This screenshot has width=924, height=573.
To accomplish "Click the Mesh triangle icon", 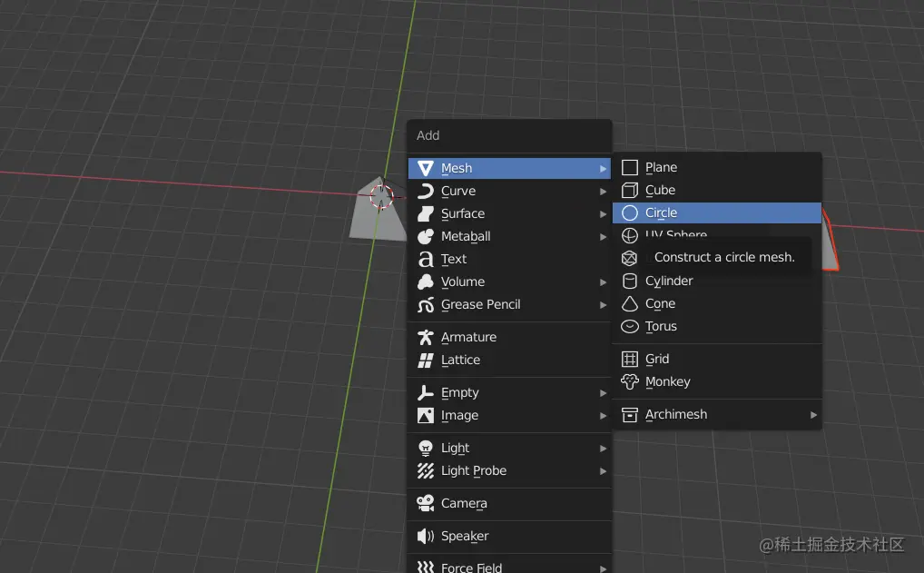I will [426, 169].
